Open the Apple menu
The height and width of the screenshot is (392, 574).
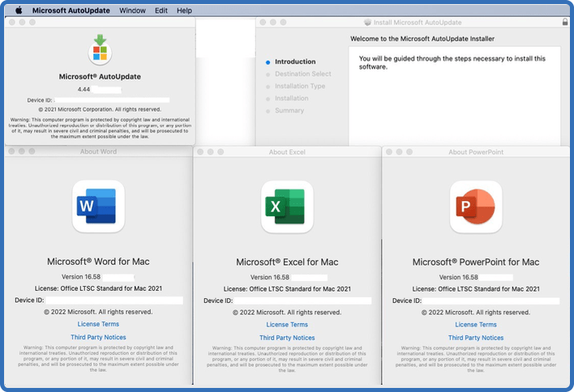tap(19, 11)
